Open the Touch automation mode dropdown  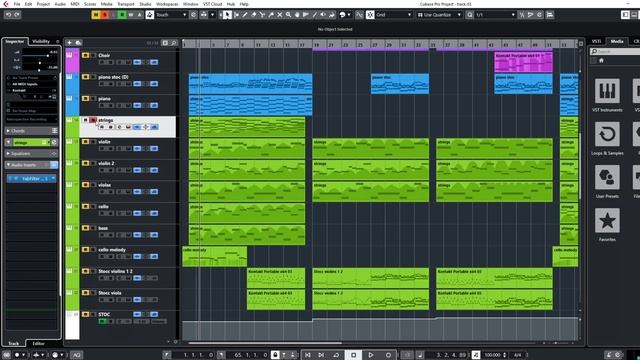click(x=171, y=15)
